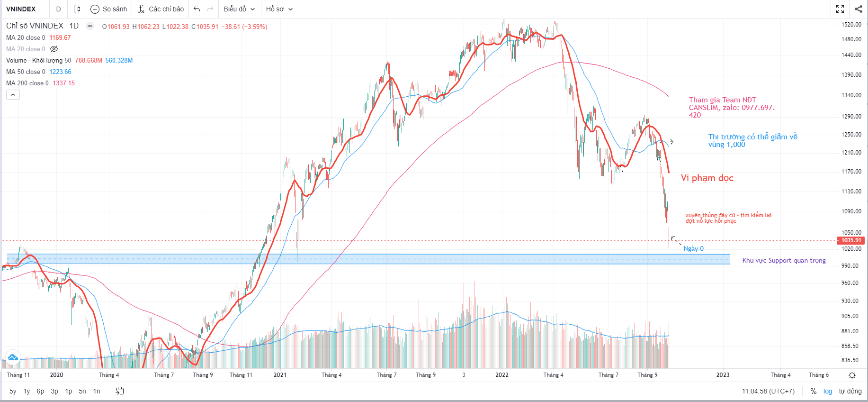The width and height of the screenshot is (868, 402).
Task: Select the 3p time range
Action: point(54,391)
